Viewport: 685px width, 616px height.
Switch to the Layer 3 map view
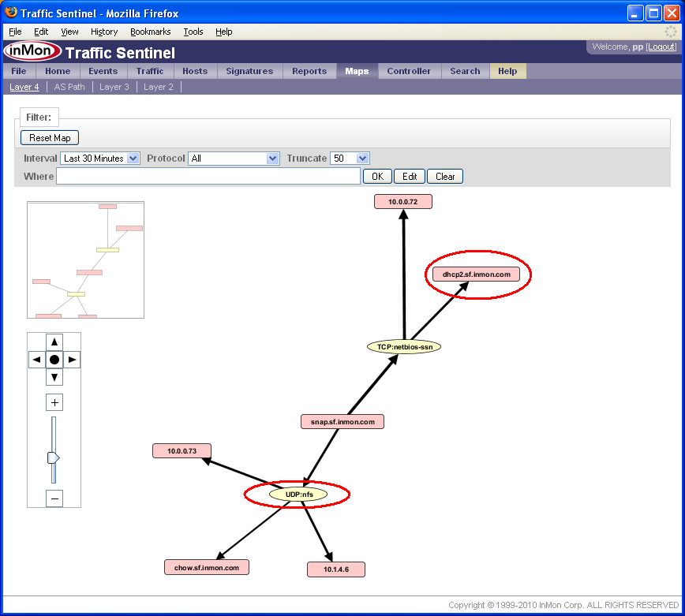[114, 87]
